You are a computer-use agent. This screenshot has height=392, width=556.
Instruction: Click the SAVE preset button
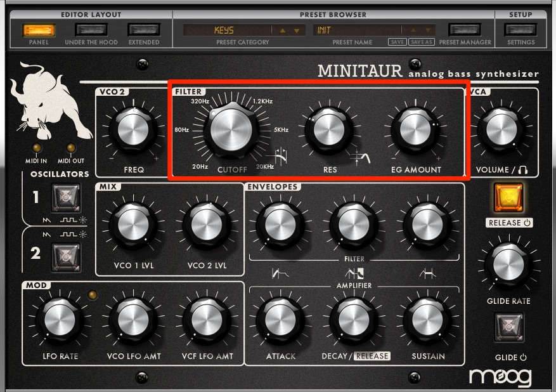397,42
